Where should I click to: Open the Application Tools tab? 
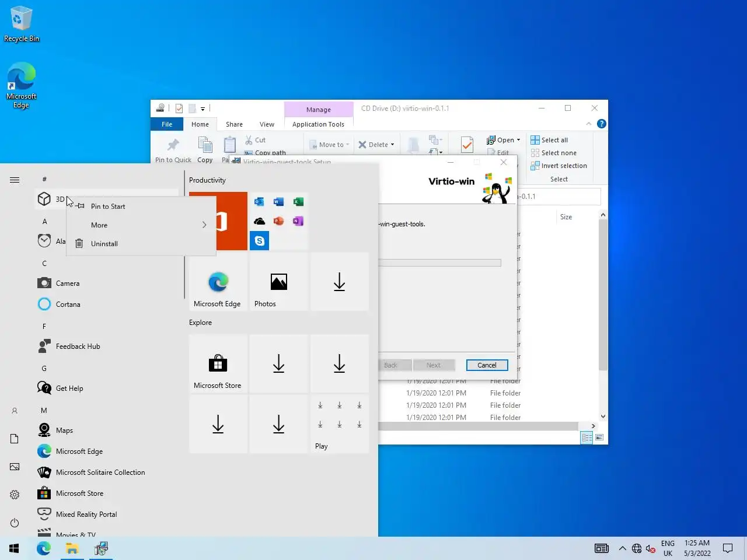[318, 124]
